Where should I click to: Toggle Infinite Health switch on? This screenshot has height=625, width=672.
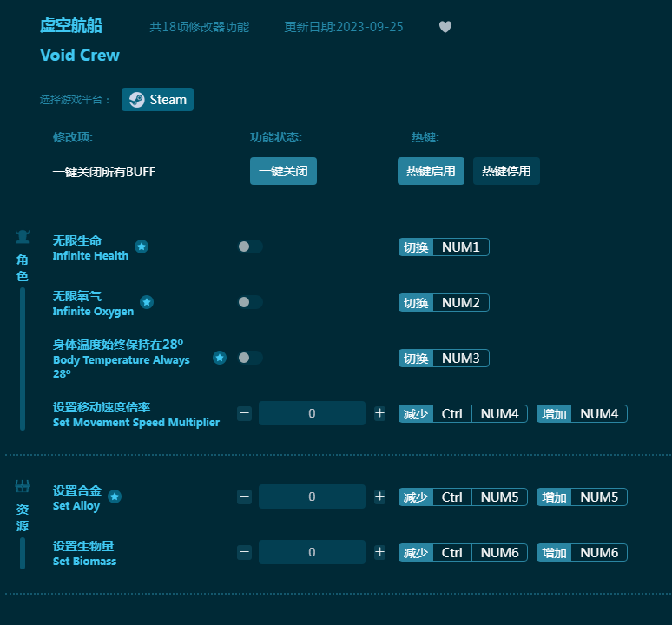tap(250, 247)
